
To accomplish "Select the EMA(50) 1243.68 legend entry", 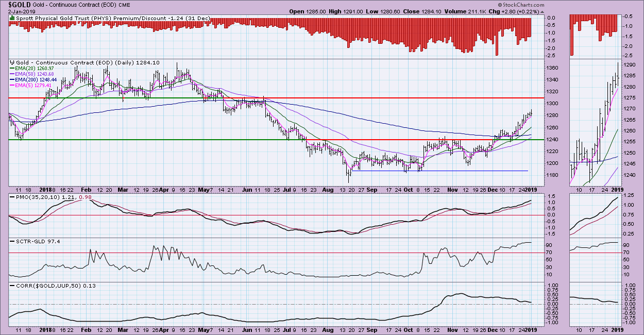I will coord(32,74).
